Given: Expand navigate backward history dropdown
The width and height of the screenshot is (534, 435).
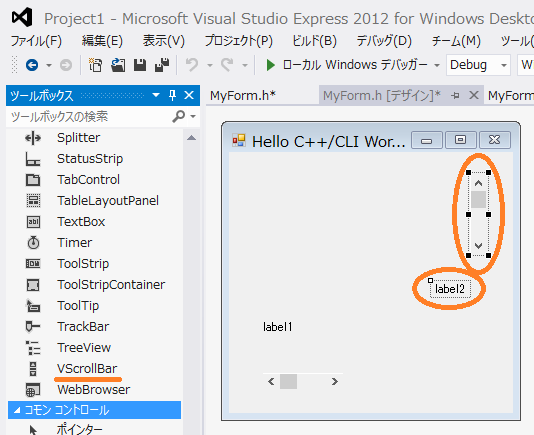Looking at the screenshot, I should 49,65.
